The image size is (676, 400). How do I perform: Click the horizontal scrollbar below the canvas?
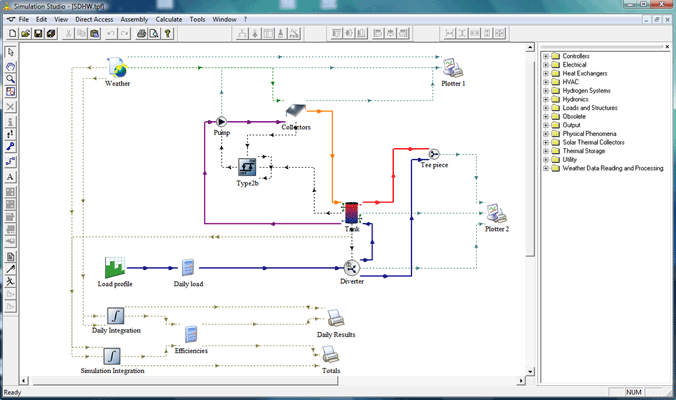point(270,378)
